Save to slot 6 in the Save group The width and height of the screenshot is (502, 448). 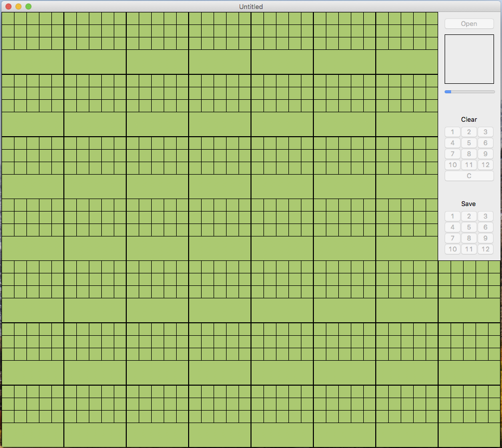click(x=486, y=227)
